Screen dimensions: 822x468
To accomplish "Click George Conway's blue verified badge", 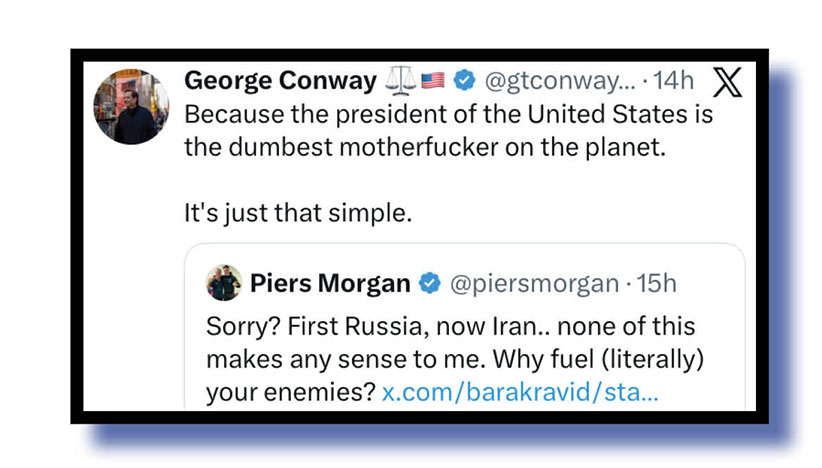I will click(464, 80).
